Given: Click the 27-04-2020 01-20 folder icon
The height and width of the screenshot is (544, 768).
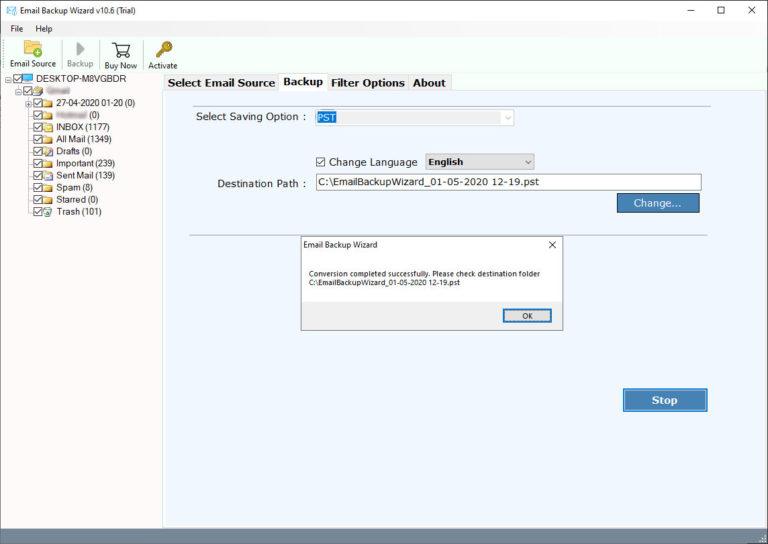Looking at the screenshot, I should coord(48,103).
